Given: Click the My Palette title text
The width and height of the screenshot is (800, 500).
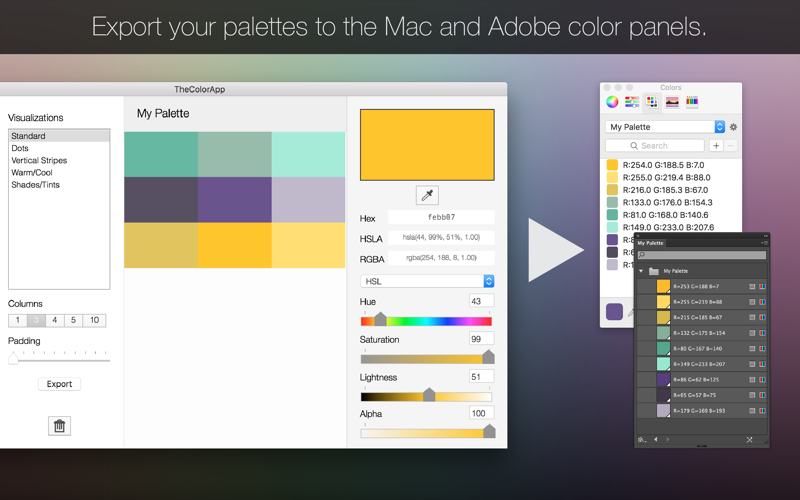Looking at the screenshot, I should [163, 113].
